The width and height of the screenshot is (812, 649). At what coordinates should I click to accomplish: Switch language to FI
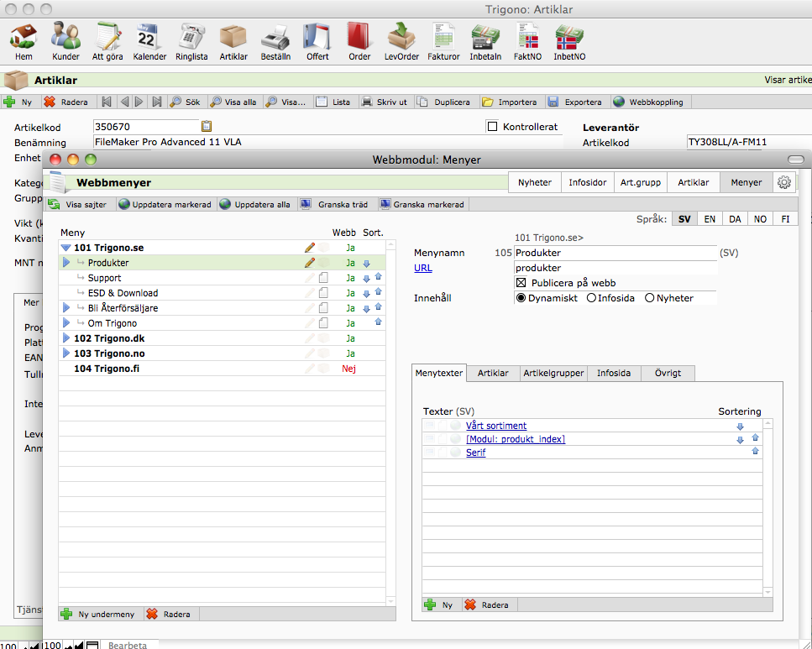point(785,219)
